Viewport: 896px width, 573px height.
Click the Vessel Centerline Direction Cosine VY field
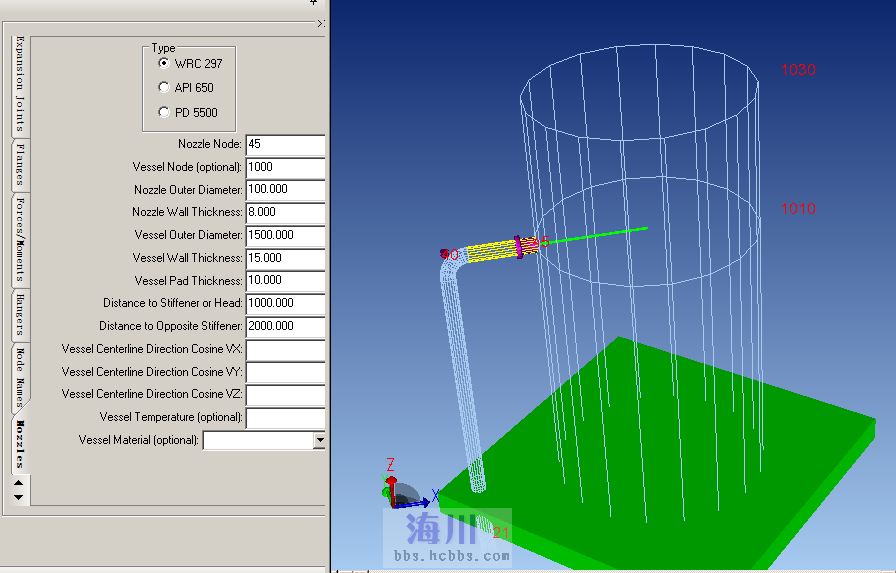285,372
